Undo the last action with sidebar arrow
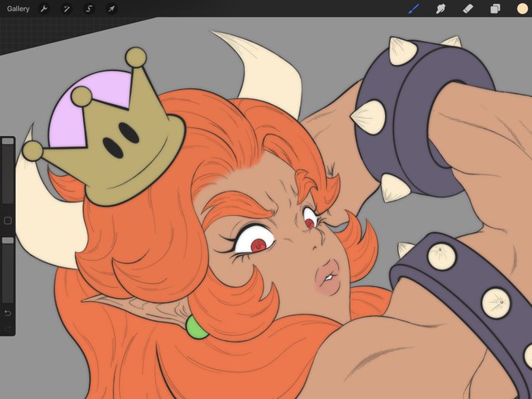 tap(8, 313)
